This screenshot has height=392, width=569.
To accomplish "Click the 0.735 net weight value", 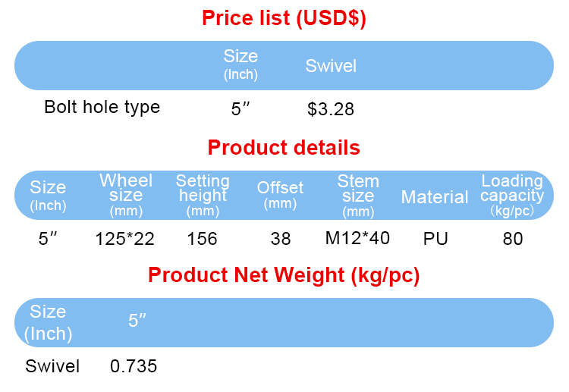I will (x=134, y=366).
